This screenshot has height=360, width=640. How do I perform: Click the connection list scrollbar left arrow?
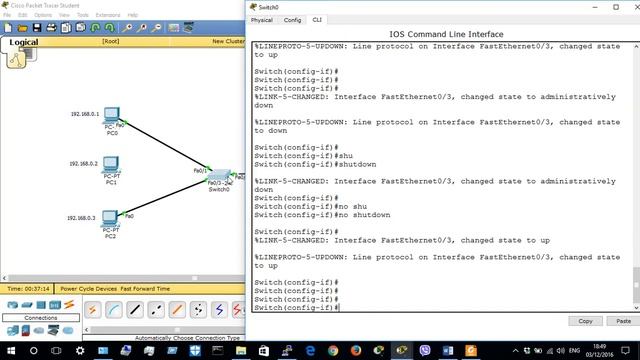click(x=87, y=329)
